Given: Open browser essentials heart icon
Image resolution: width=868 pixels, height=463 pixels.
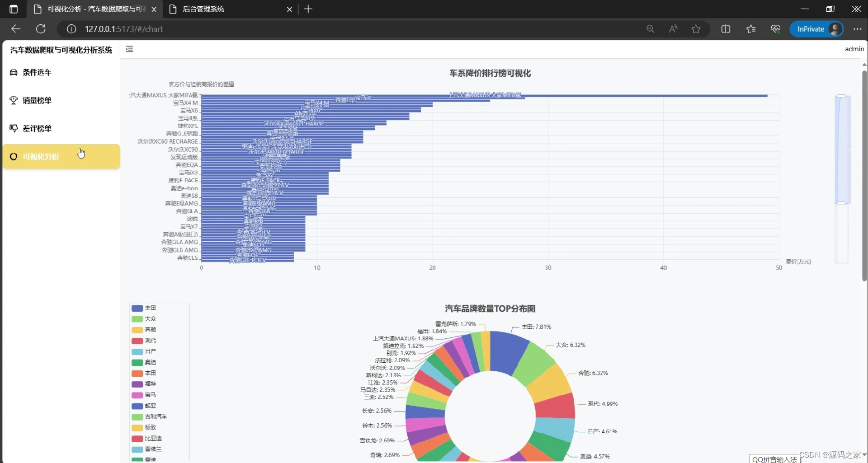Looking at the screenshot, I should [776, 29].
